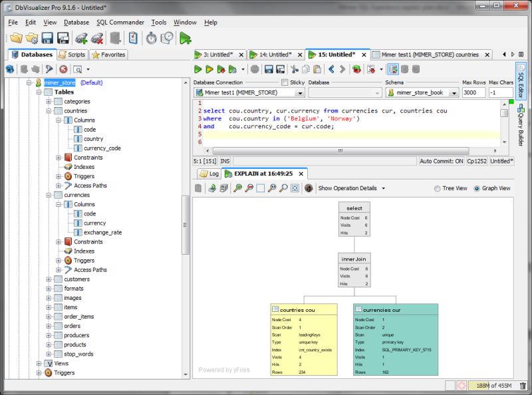Zoom in on the explain graph

(x=236, y=188)
